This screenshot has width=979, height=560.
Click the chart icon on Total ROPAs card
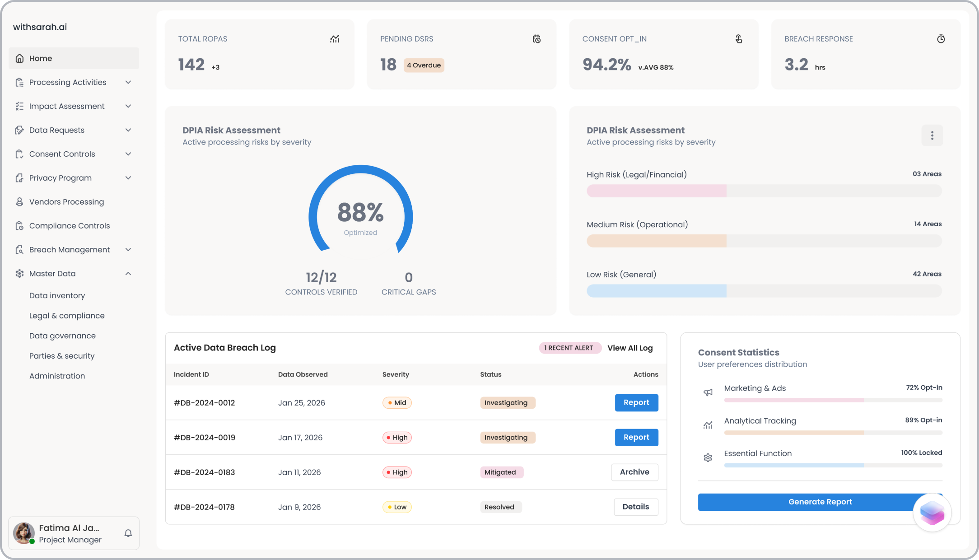(335, 39)
